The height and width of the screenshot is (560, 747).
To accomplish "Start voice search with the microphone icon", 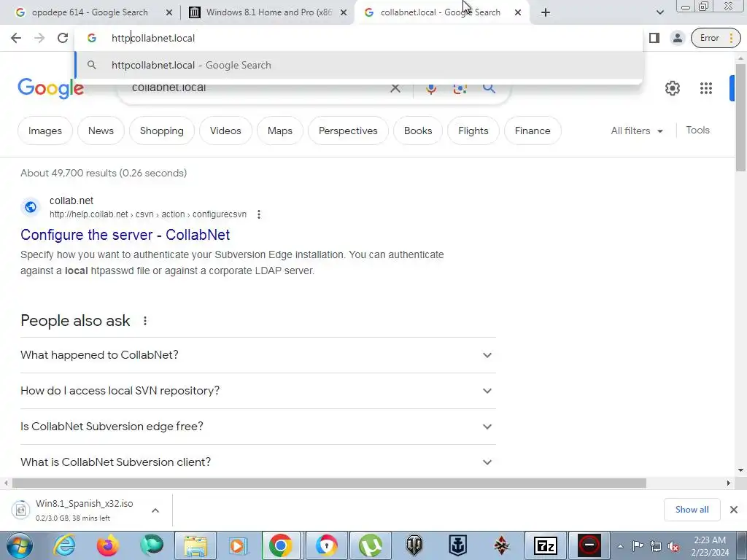I will pyautogui.click(x=430, y=88).
